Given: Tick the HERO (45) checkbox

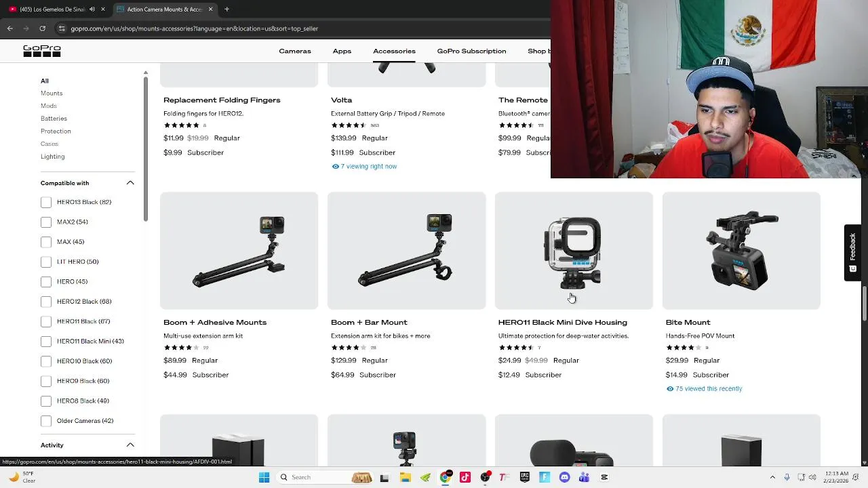Looking at the screenshot, I should [x=46, y=281].
